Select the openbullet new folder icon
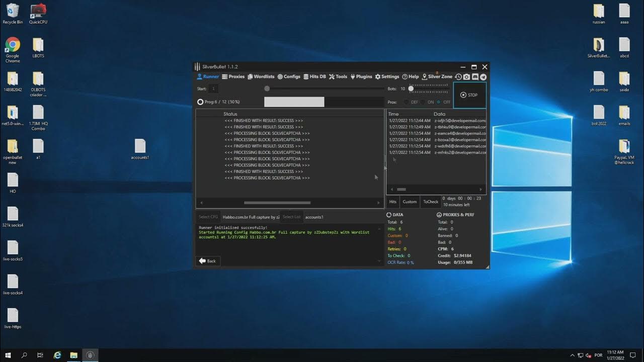The image size is (644, 362). [13, 152]
